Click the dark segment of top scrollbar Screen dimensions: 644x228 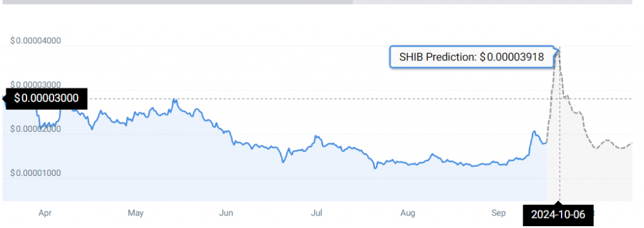[176, 2]
